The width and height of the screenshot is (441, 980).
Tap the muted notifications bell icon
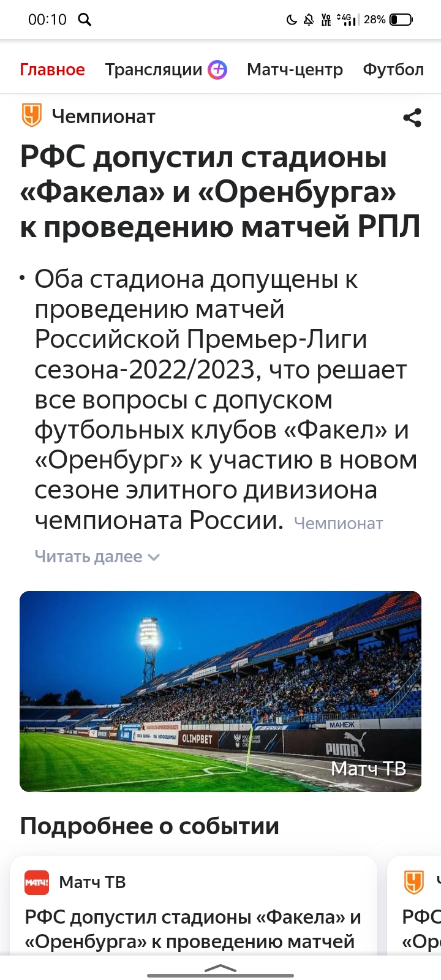click(x=309, y=20)
